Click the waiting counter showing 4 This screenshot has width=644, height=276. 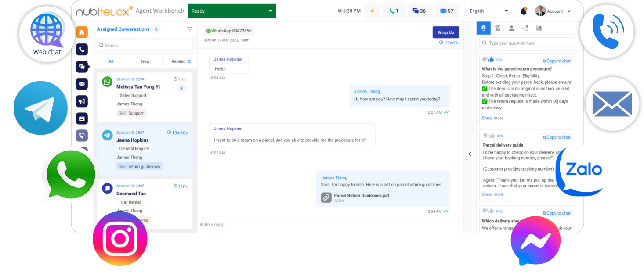pyautogui.click(x=372, y=11)
